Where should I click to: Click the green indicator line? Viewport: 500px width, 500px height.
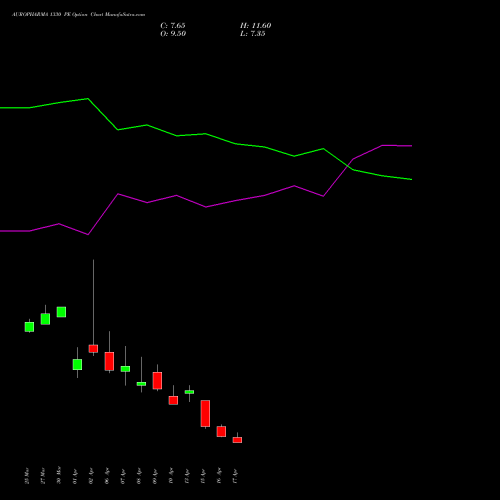coord(205,134)
